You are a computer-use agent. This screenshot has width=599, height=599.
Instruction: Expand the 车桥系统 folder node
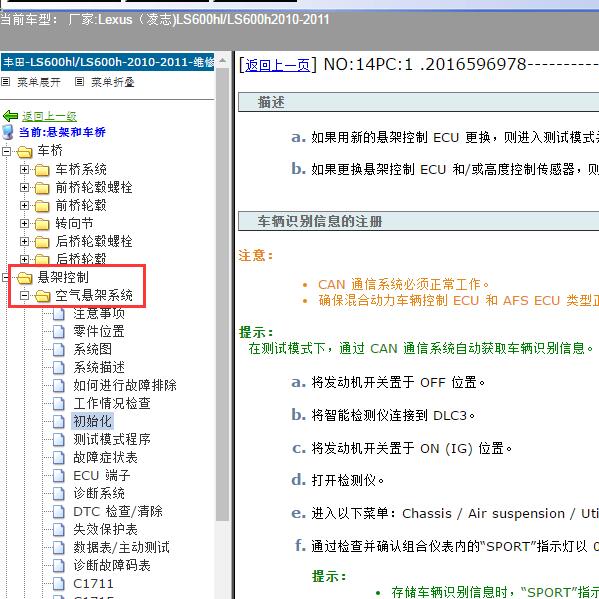24,169
